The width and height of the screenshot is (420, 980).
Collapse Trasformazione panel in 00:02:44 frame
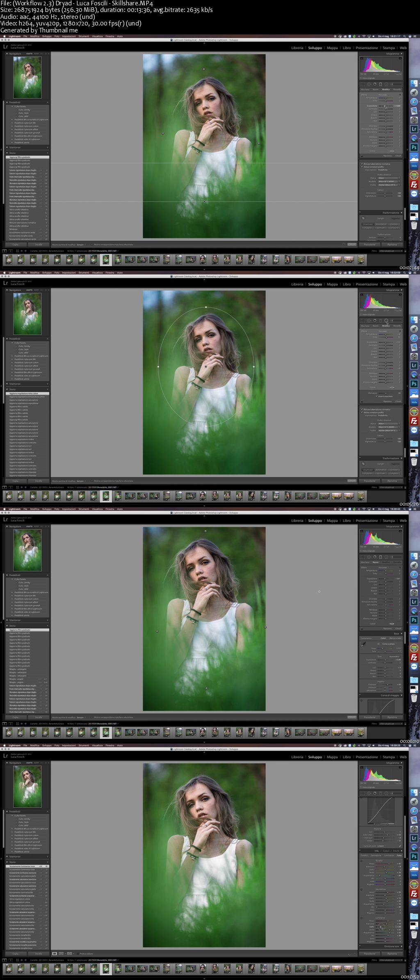tap(401, 213)
